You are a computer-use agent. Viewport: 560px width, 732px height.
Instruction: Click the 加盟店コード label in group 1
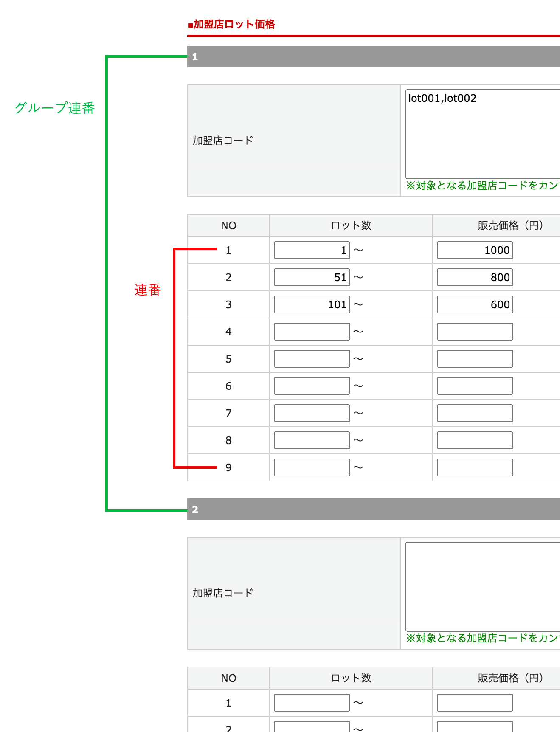(x=223, y=141)
